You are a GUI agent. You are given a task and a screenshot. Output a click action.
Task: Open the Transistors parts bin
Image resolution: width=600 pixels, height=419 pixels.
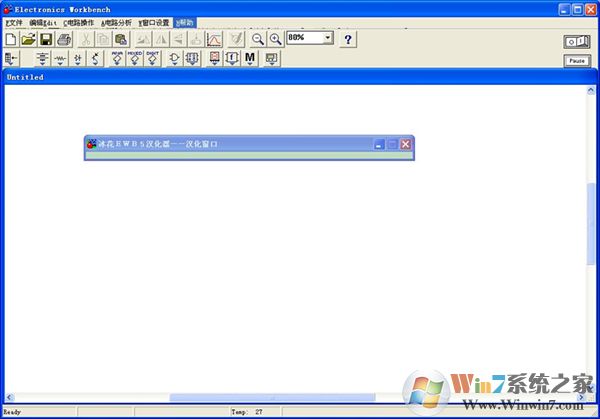[x=95, y=59]
